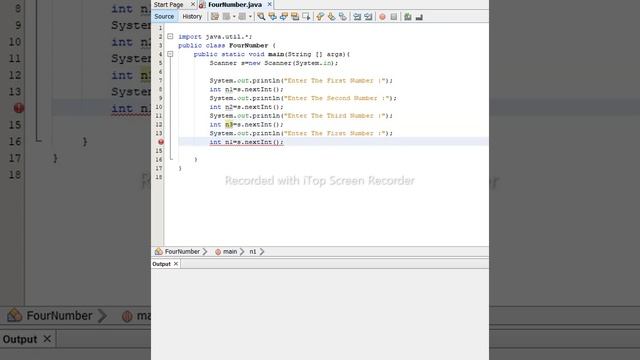Toggle Highlight Search icon

coord(295,17)
